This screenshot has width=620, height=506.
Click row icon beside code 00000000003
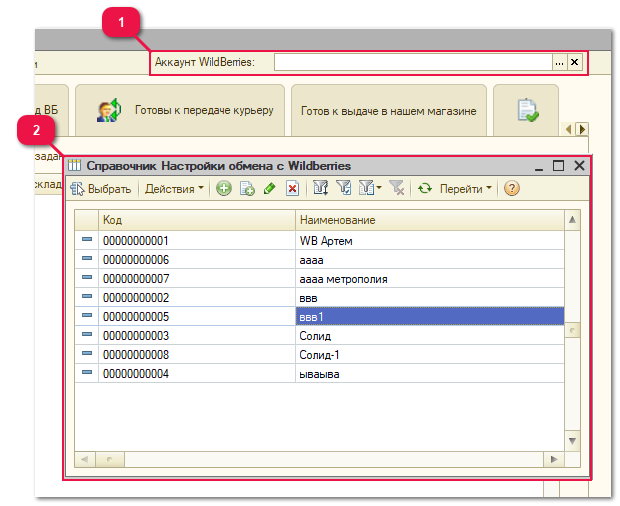click(x=87, y=334)
